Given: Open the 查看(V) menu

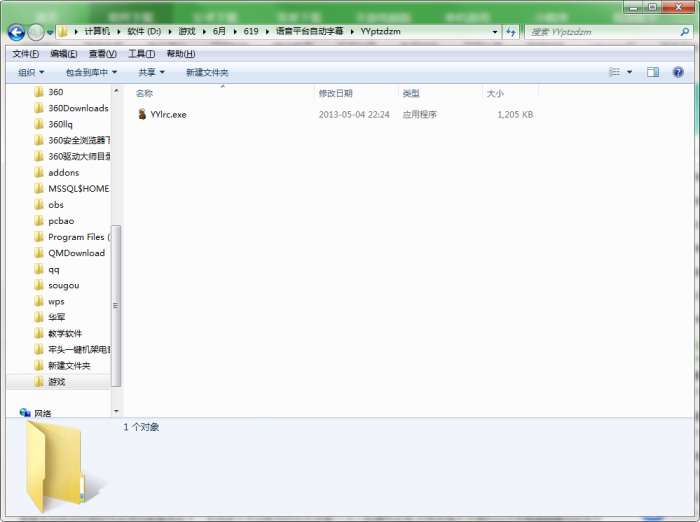Looking at the screenshot, I should (103, 54).
